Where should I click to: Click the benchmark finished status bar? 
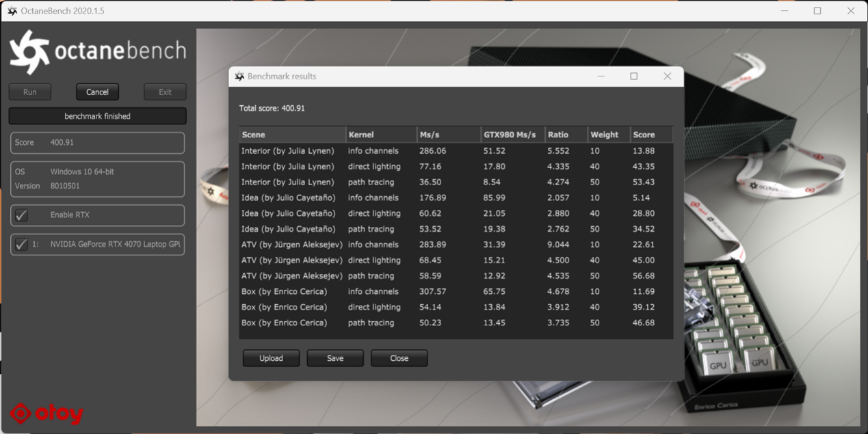coord(97,116)
